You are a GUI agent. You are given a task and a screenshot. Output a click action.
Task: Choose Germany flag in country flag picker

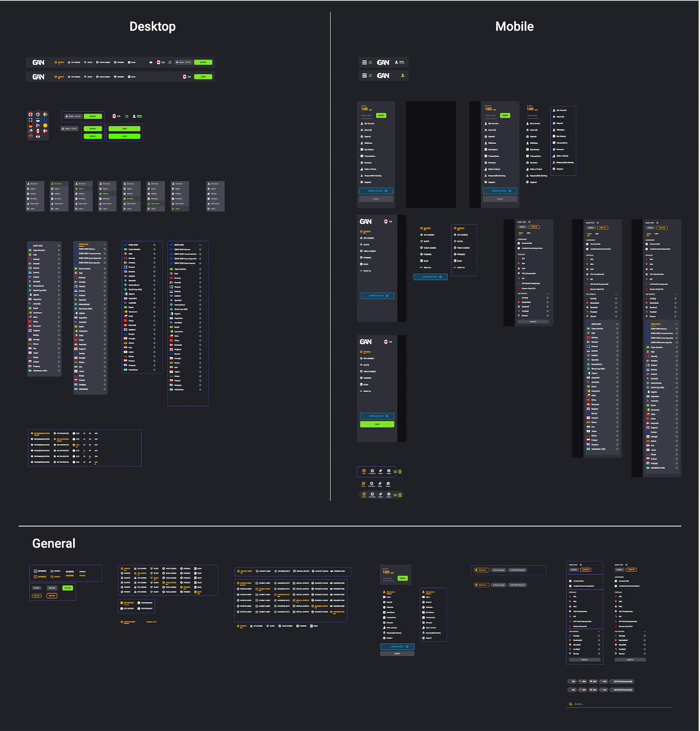tap(31, 125)
